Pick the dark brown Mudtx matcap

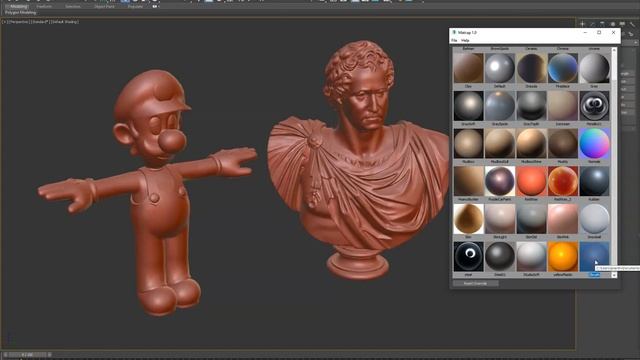562,143
